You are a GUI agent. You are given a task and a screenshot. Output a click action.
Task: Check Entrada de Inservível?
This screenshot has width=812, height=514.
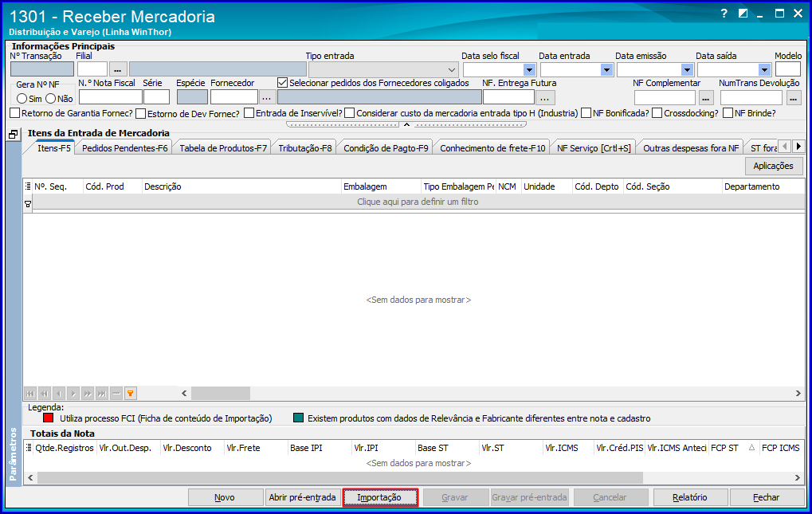(249, 113)
